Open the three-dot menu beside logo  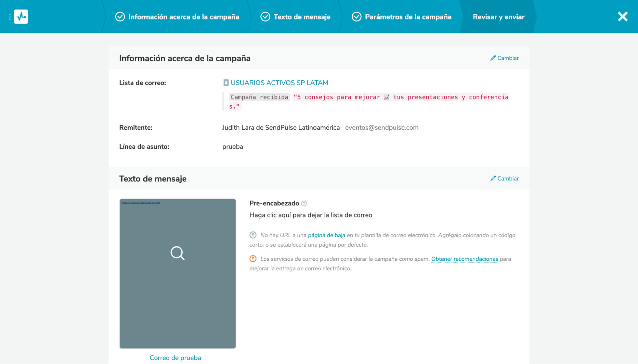click(10, 17)
